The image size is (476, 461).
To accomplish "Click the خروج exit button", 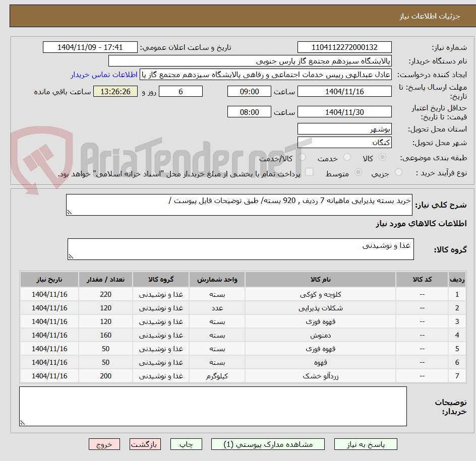I will point(104,444).
